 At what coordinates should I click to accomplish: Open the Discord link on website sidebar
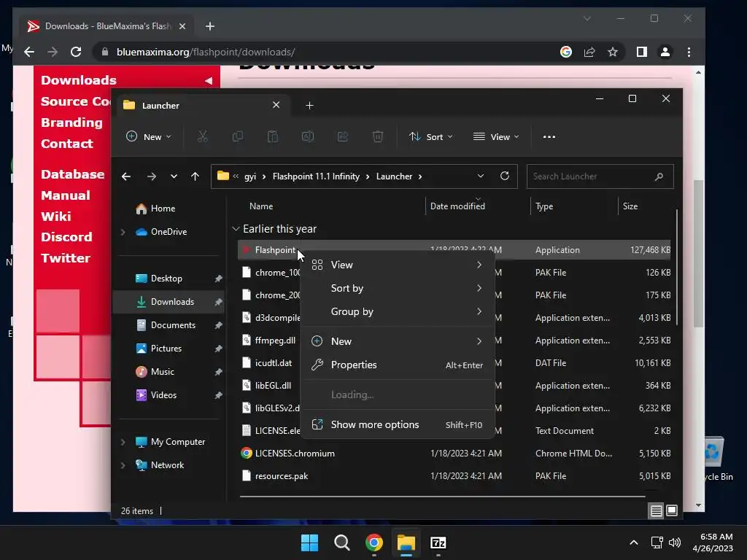pyautogui.click(x=66, y=237)
